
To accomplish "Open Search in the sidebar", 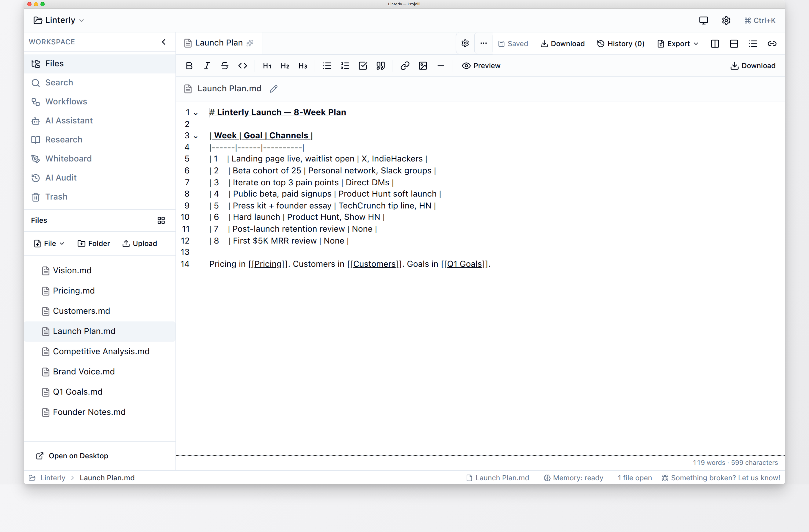I will pos(100,83).
